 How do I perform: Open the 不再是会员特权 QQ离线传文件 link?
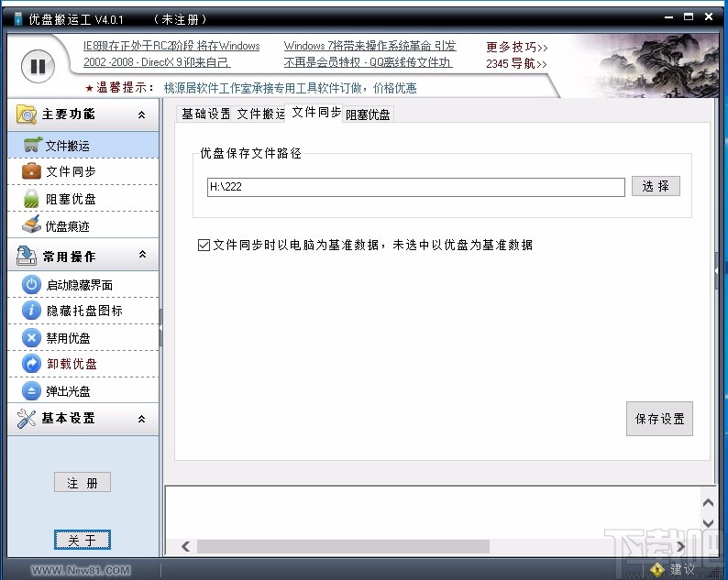point(369,61)
